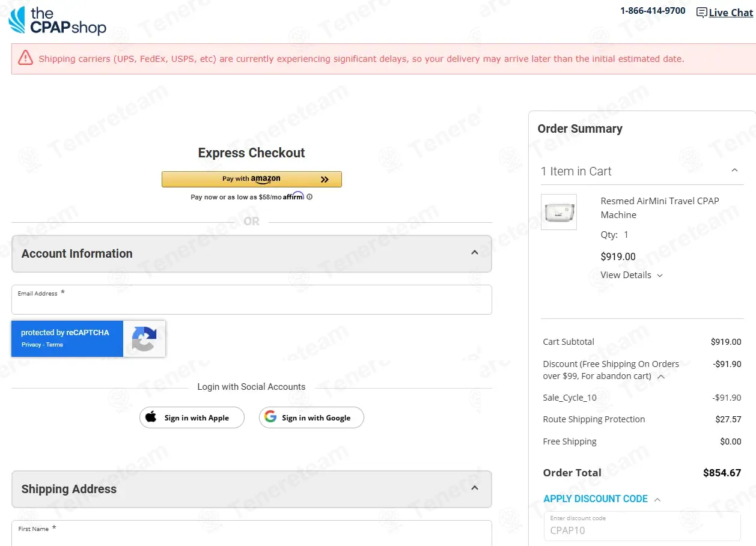Collapse the Shipping Address section
This screenshot has width=756, height=546.
(474, 488)
